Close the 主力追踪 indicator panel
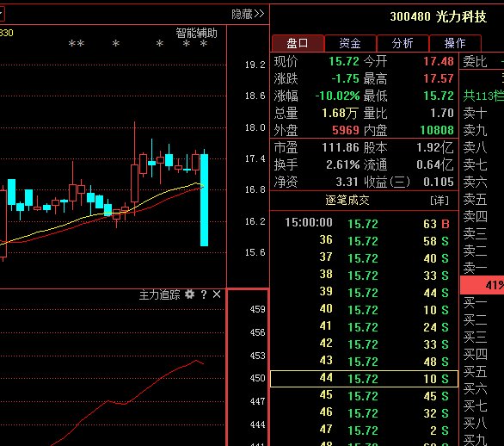The width and height of the screenshot is (504, 446). tap(217, 294)
